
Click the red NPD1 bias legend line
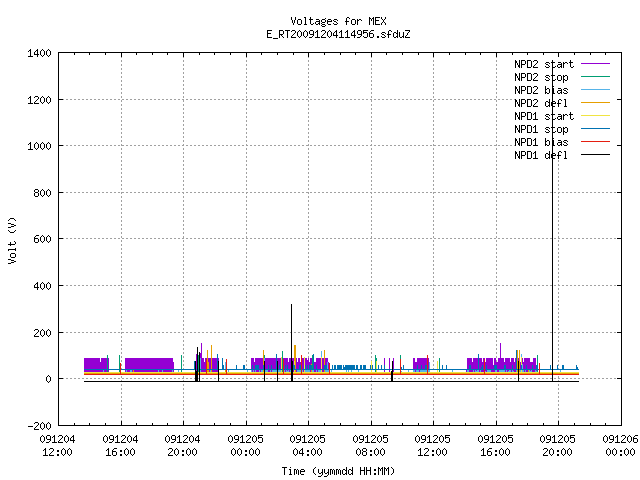click(x=596, y=142)
